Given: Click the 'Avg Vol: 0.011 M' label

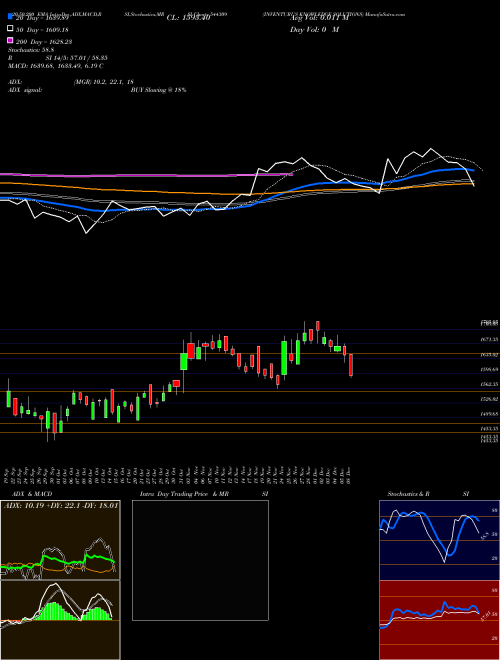Looking at the screenshot, I should pyautogui.click(x=319, y=18).
